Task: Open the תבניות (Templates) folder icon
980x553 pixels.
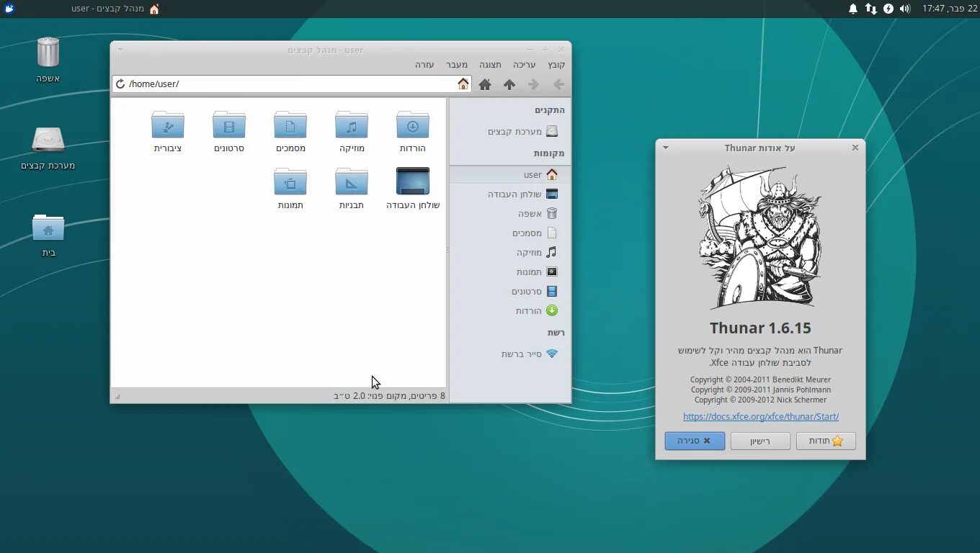Action: coord(352,181)
